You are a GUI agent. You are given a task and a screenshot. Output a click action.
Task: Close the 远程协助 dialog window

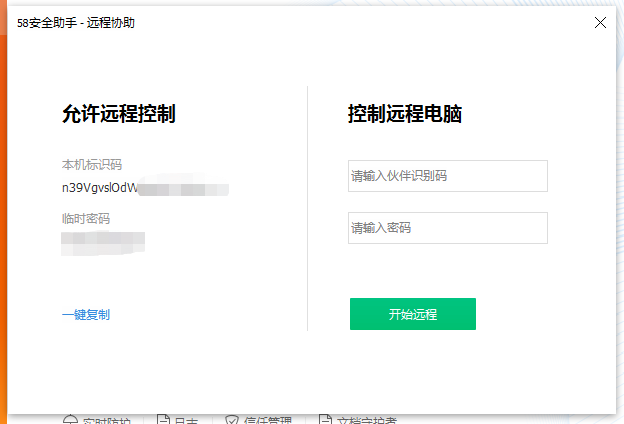pos(600,23)
